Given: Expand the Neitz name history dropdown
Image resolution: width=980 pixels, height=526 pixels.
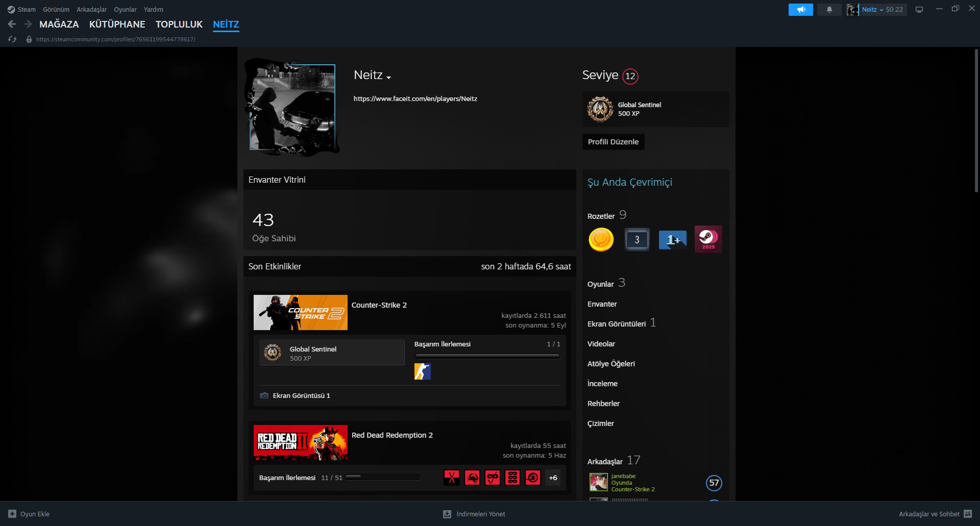Looking at the screenshot, I should click(388, 78).
